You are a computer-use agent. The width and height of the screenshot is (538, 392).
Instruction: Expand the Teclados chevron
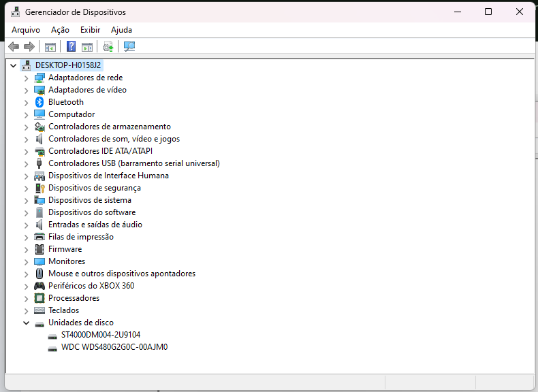pos(27,311)
